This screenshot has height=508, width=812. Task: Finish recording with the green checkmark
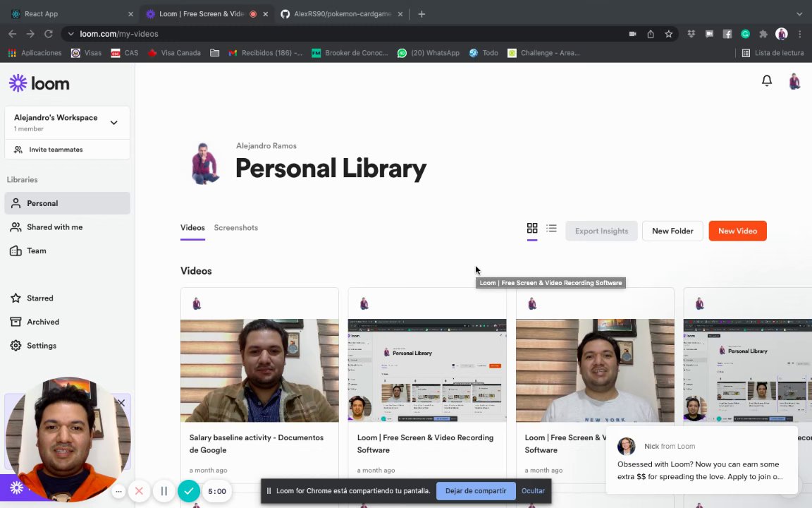(189, 490)
